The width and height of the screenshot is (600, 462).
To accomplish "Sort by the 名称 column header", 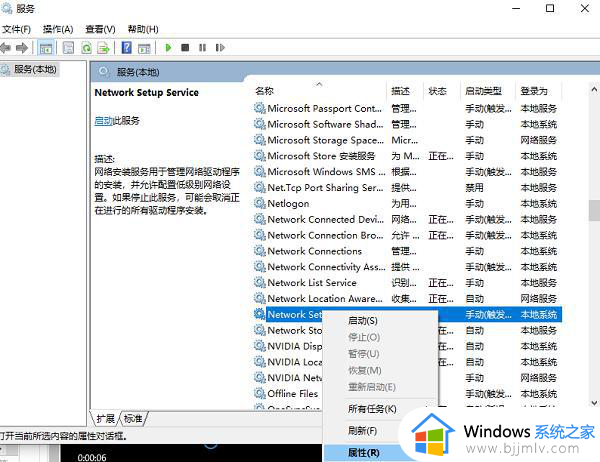I will 264,91.
